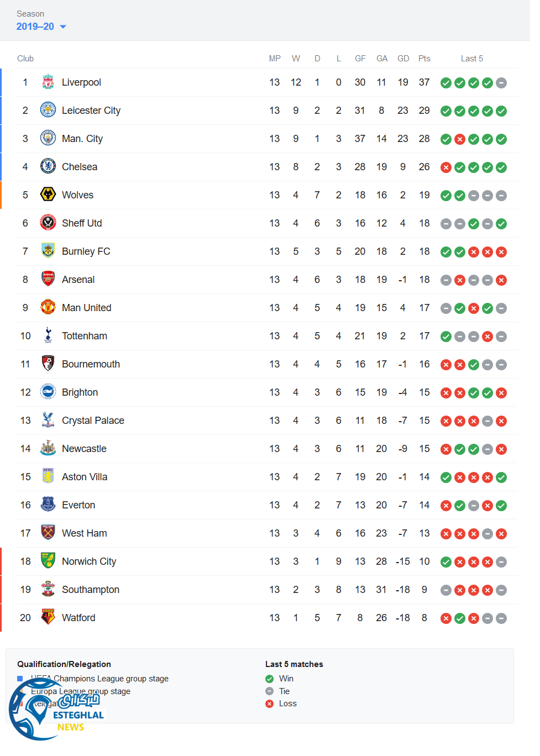Click the blue Champions League legend swatch
The height and width of the screenshot is (756, 540).
pos(20,679)
